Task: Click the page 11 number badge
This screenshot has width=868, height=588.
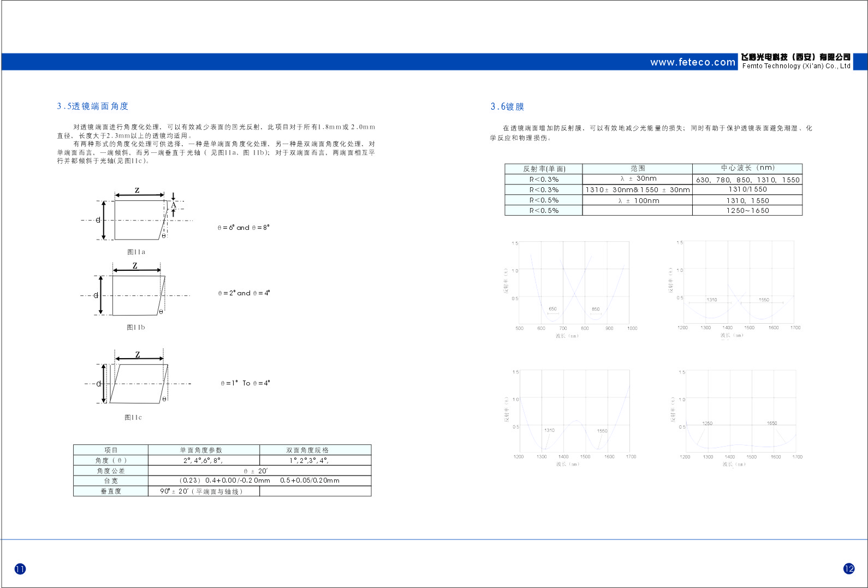Action: 20,569
